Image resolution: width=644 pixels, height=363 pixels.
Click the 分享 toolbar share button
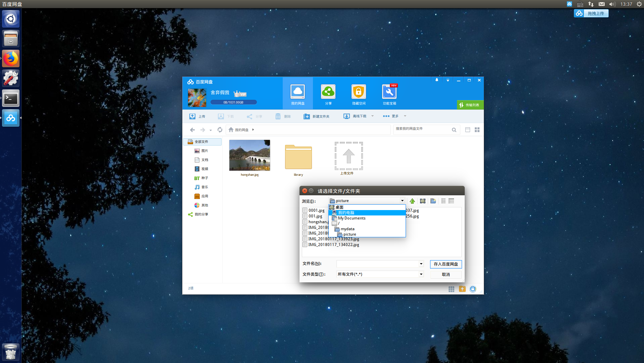click(254, 116)
